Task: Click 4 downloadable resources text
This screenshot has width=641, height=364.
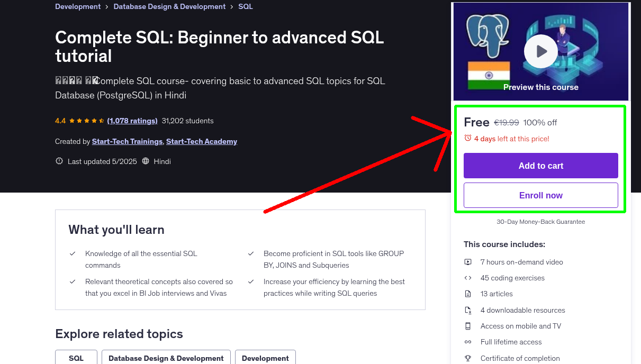Action: tap(523, 310)
